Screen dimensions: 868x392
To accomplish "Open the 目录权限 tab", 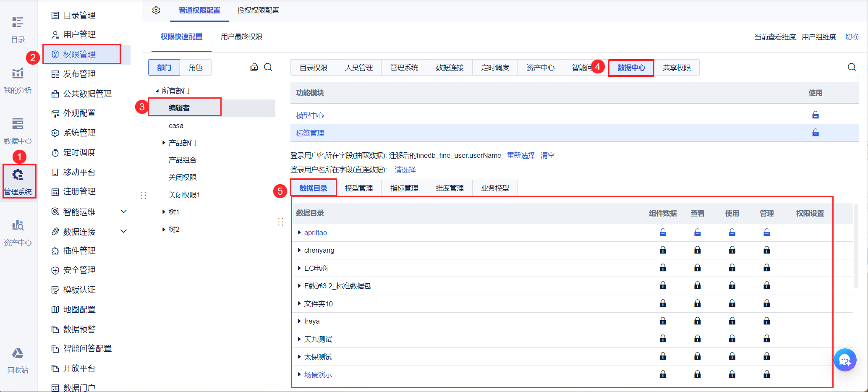I will coord(313,68).
